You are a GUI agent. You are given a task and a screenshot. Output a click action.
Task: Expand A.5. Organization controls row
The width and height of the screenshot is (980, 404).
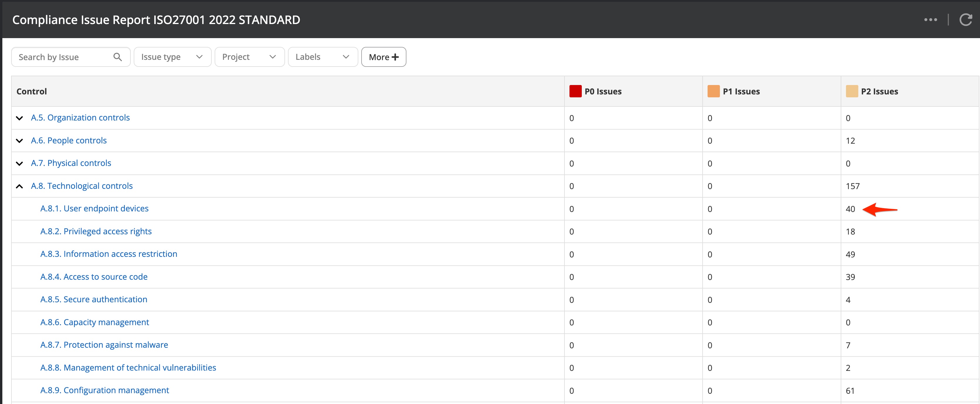pyautogui.click(x=19, y=118)
